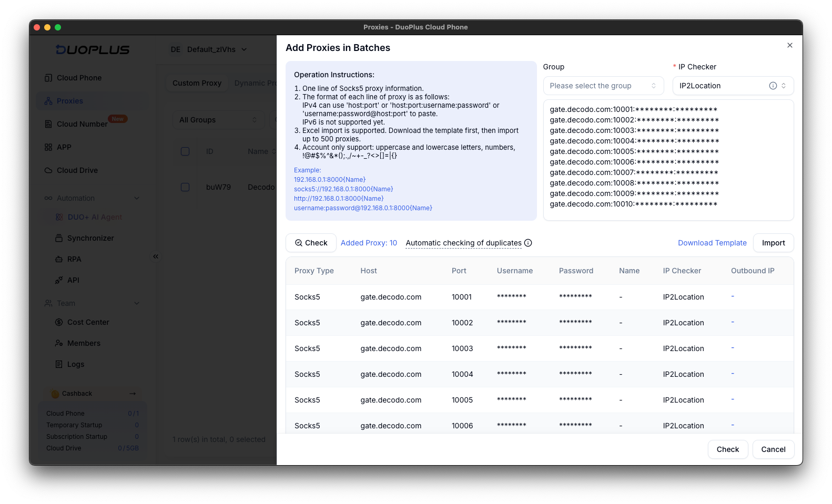Click the bottom Check button

pyautogui.click(x=727, y=449)
